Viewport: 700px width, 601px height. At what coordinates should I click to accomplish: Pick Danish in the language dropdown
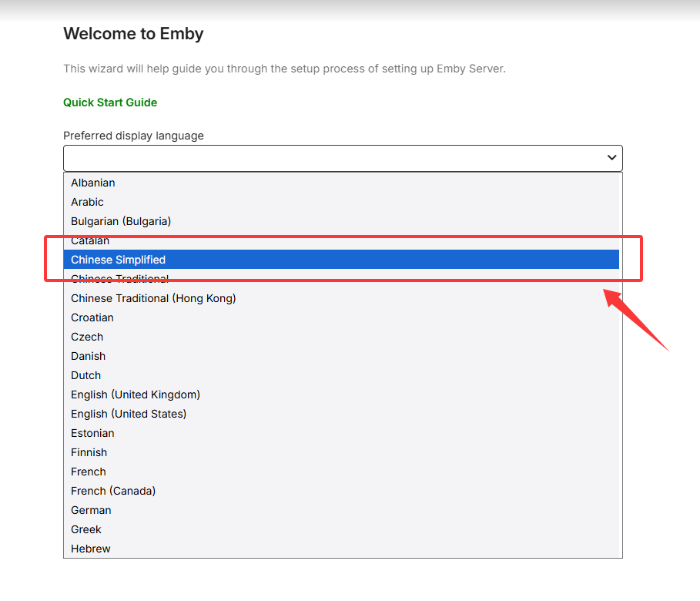[x=89, y=356]
